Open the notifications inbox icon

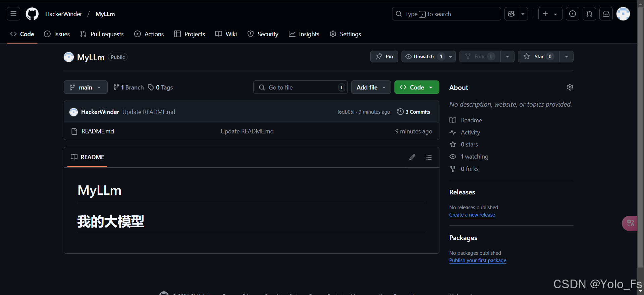606,14
